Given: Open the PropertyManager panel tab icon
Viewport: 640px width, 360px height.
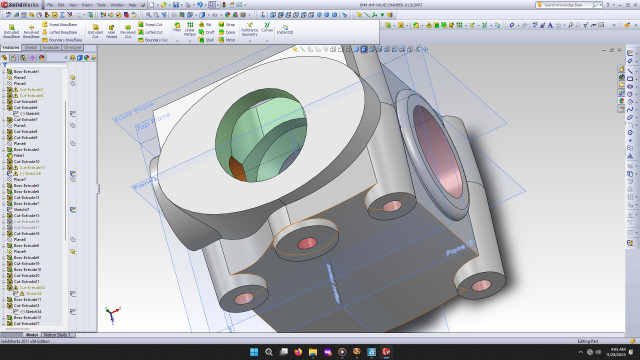Looking at the screenshot, I should point(14,58).
